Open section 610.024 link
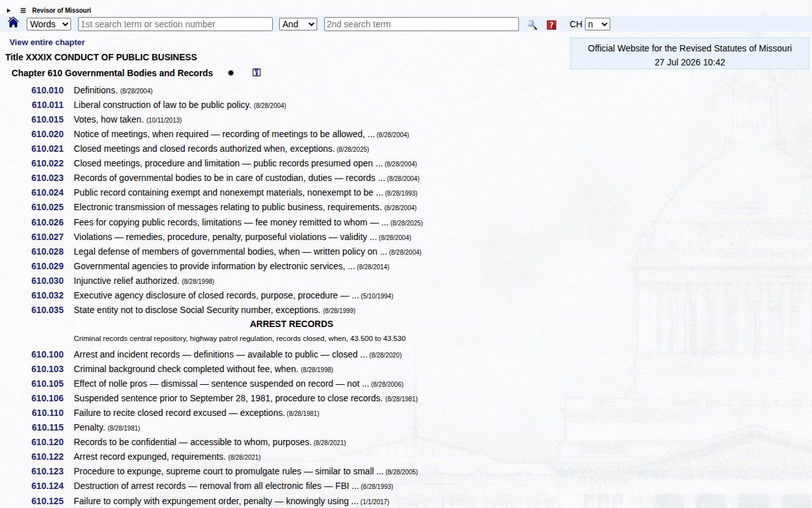Viewport: 812px width, 508px height. [48, 192]
